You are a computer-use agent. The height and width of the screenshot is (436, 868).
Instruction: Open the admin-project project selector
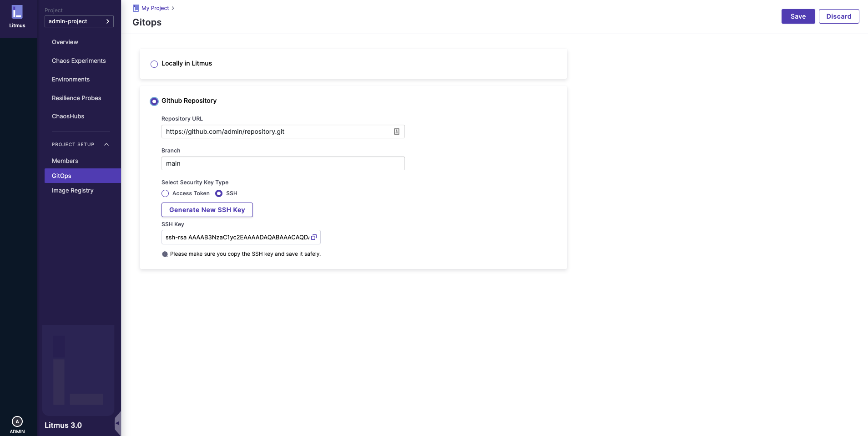[79, 21]
